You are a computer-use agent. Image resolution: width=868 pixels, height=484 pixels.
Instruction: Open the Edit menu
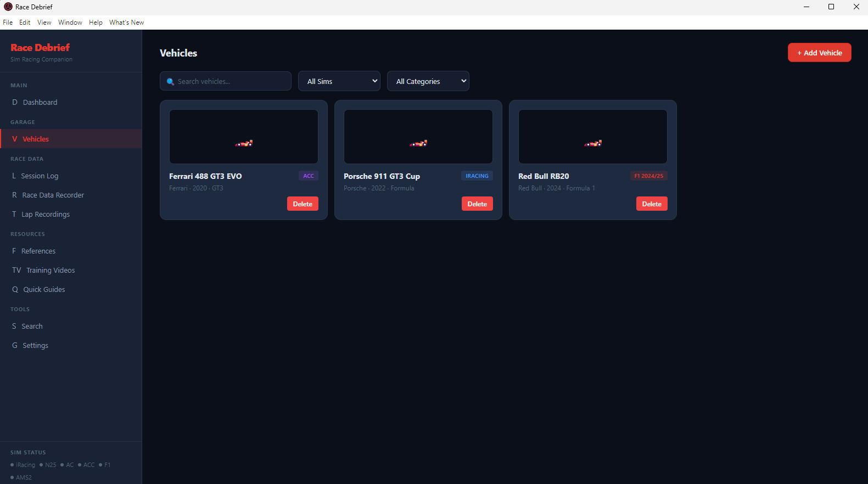pyautogui.click(x=25, y=22)
